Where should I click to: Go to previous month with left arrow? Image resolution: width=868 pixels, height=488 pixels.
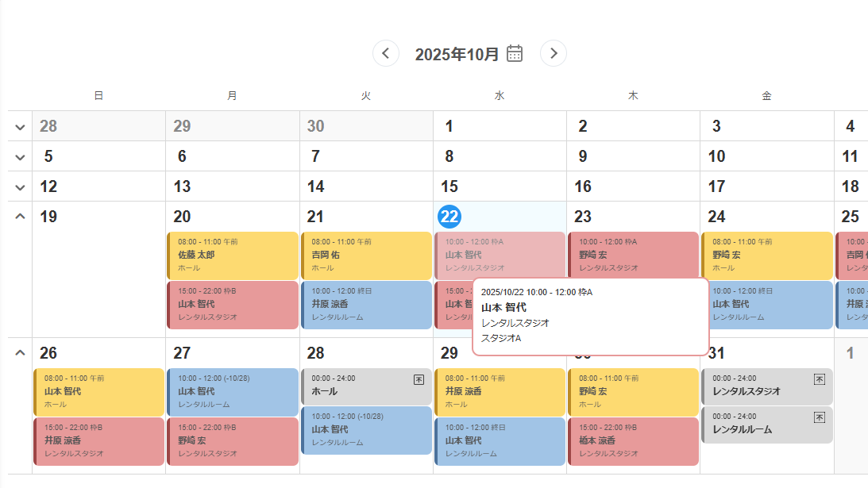[386, 53]
